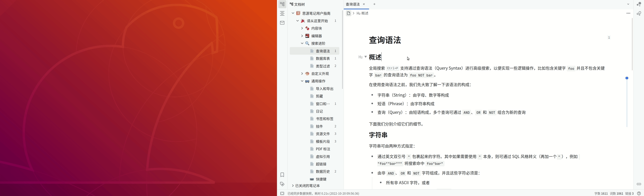Click the 词数 1061 counter

616,194
